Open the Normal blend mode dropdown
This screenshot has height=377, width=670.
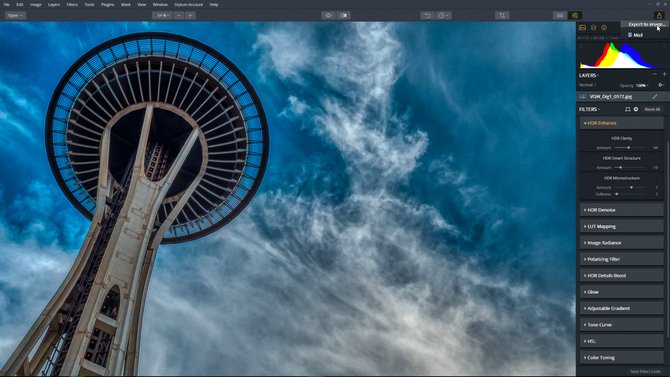588,85
